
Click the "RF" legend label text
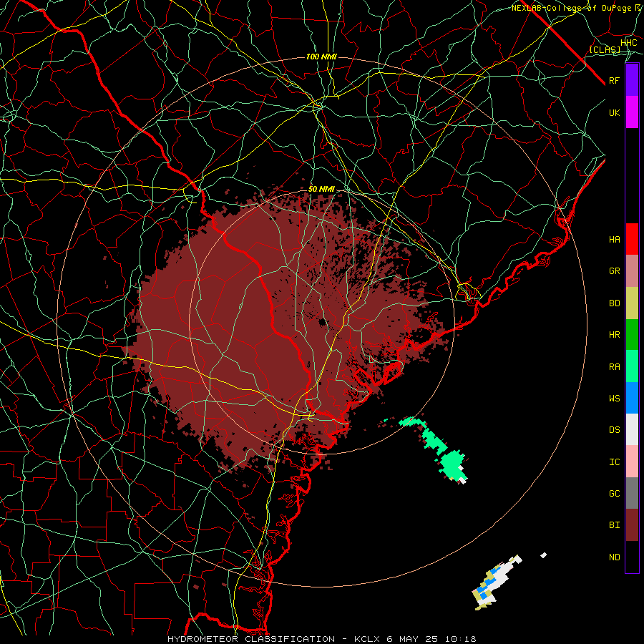(614, 80)
